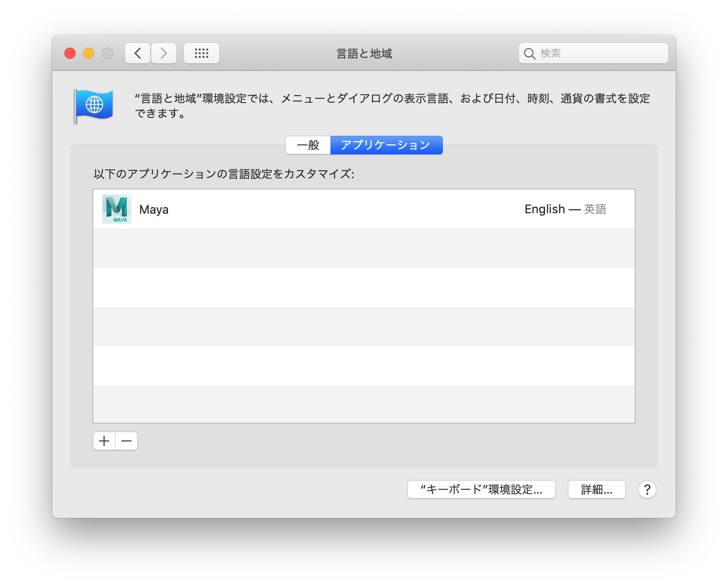Select the アプリケーション tab
This screenshot has width=728, height=587.
click(x=386, y=145)
